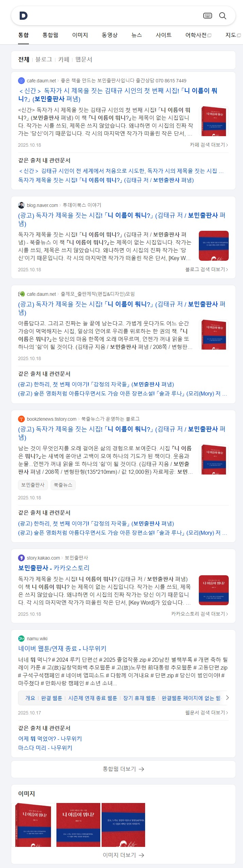Image resolution: width=243 pixels, height=868 pixels.
Task: Click the Daum logo icon
Action: (x=23, y=16)
